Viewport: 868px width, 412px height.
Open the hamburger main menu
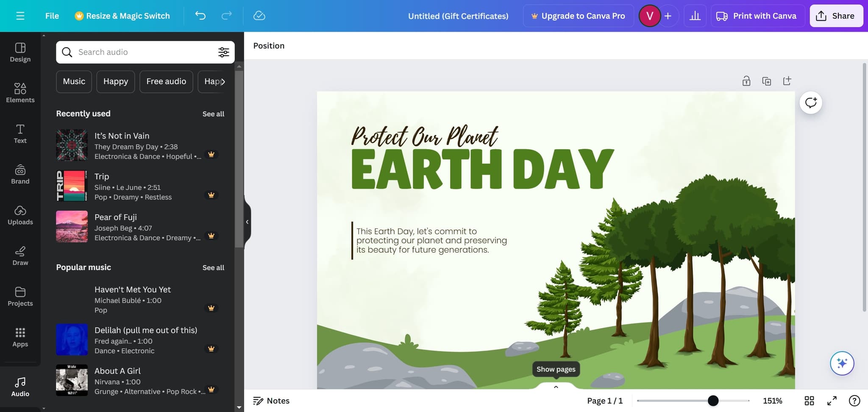pos(20,16)
